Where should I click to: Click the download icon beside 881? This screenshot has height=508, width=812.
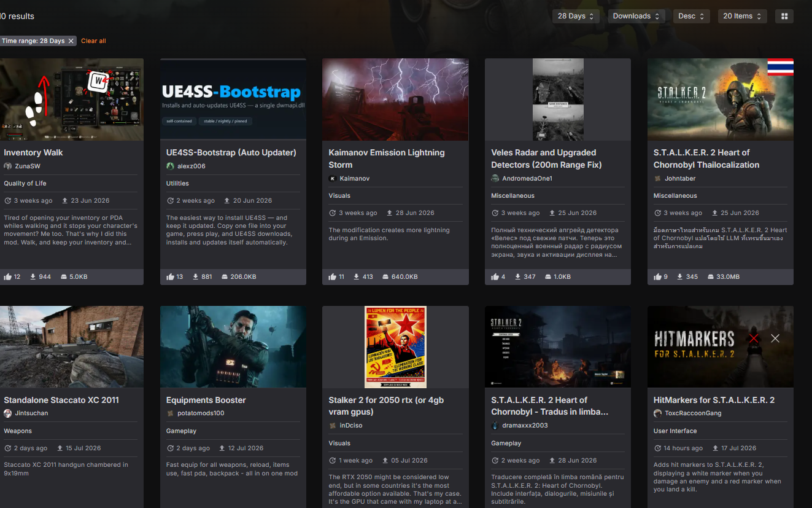click(x=195, y=277)
